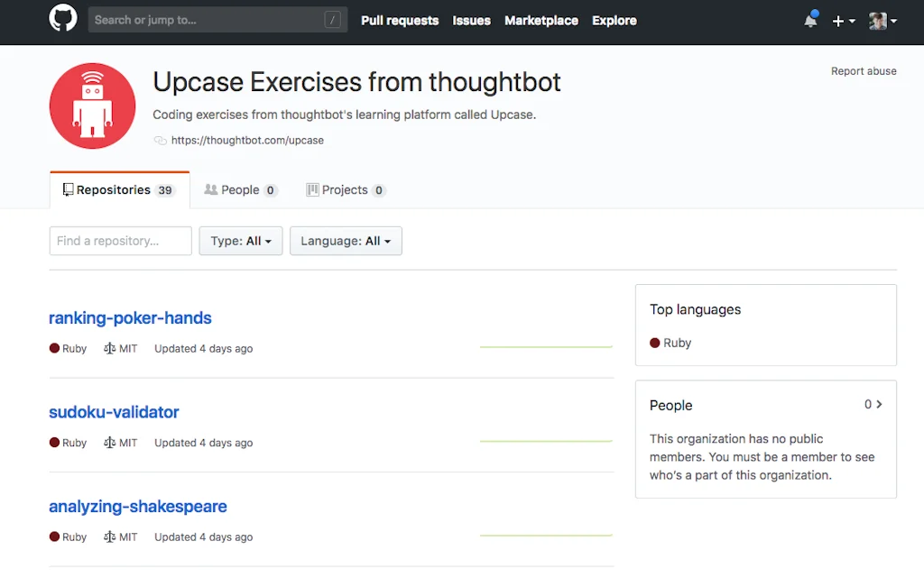Open the Language: All filter dropdown

[346, 241]
